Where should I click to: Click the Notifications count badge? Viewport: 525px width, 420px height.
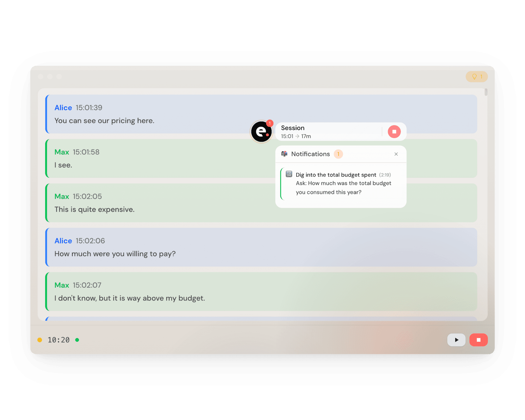point(338,154)
